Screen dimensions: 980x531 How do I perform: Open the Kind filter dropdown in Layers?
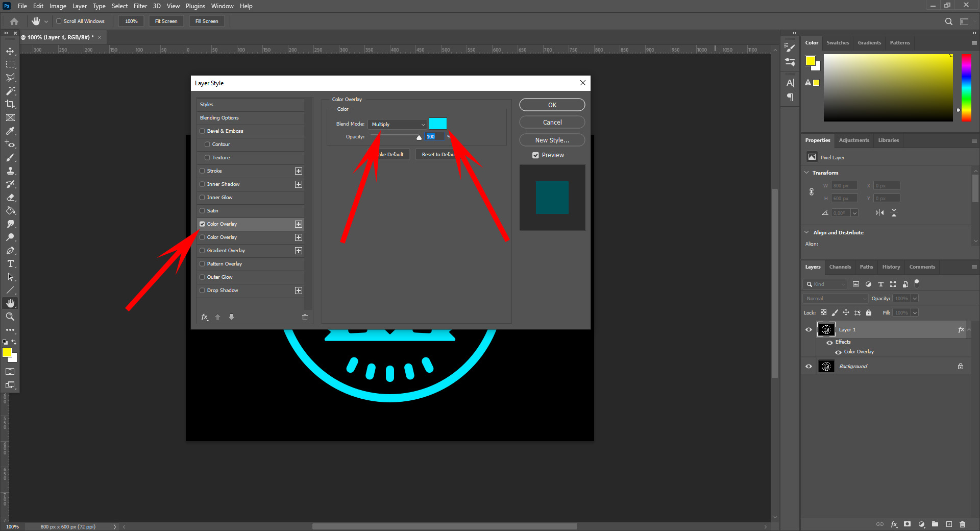[x=825, y=284]
